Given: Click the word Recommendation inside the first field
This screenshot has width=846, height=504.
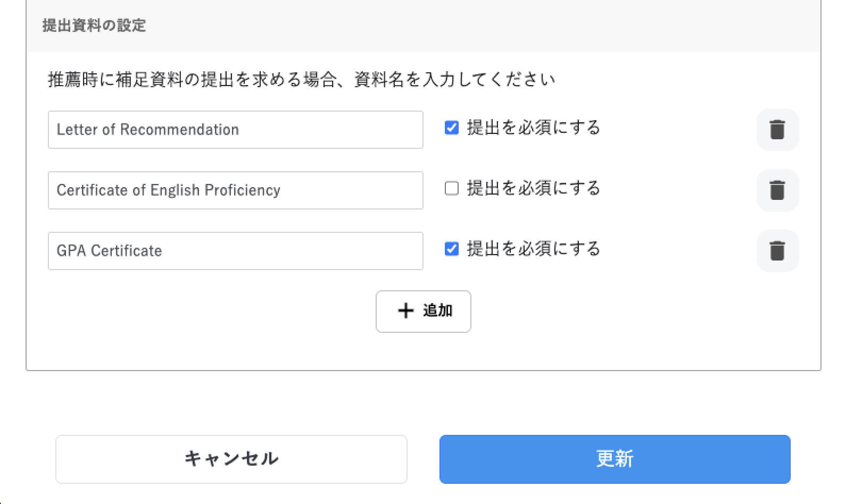Looking at the screenshot, I should click(x=179, y=130).
